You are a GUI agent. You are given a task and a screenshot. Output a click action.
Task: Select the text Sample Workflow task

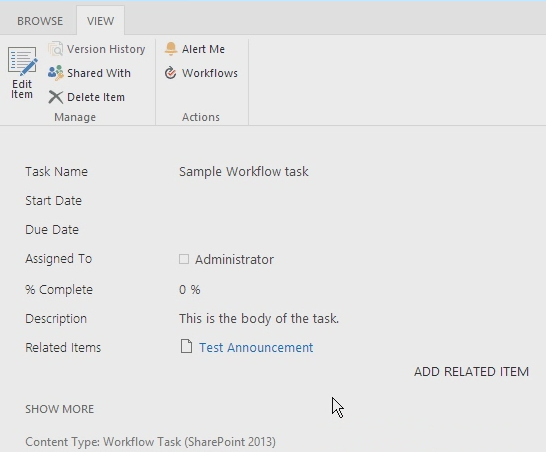coord(244,172)
